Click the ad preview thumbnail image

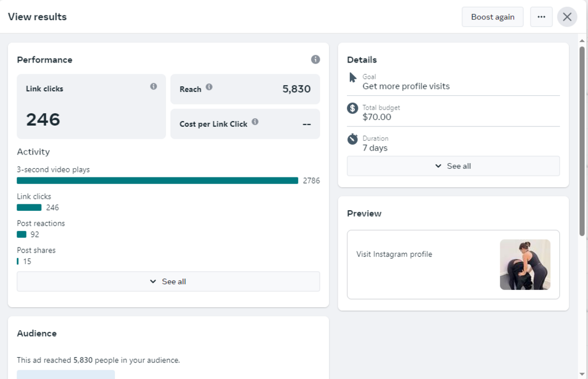point(525,265)
